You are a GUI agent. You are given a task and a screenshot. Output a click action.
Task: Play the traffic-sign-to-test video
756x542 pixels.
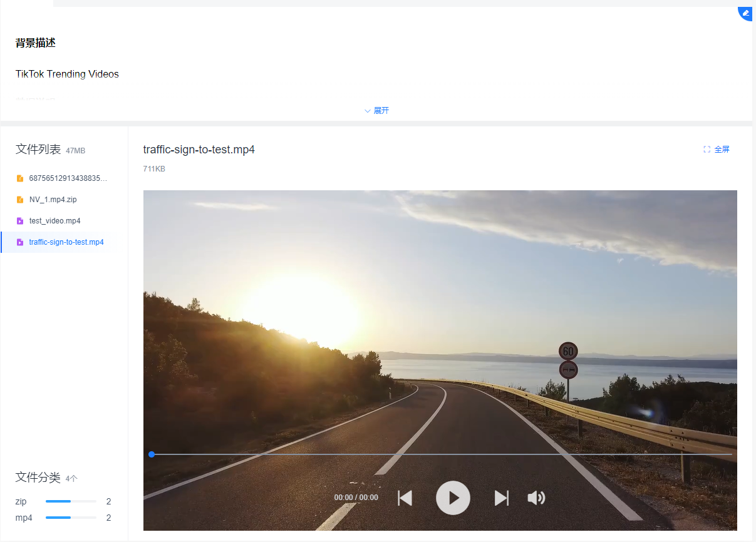click(x=453, y=498)
